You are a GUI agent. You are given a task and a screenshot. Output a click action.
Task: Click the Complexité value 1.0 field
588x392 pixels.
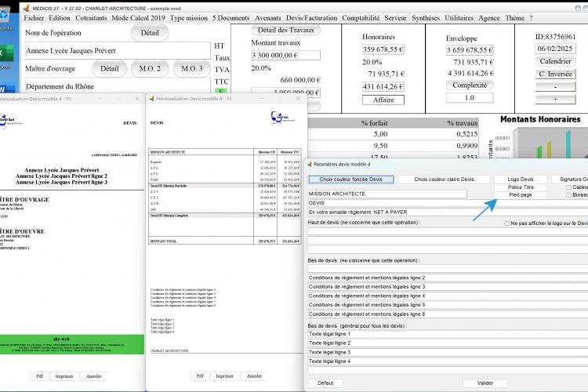pyautogui.click(x=470, y=98)
